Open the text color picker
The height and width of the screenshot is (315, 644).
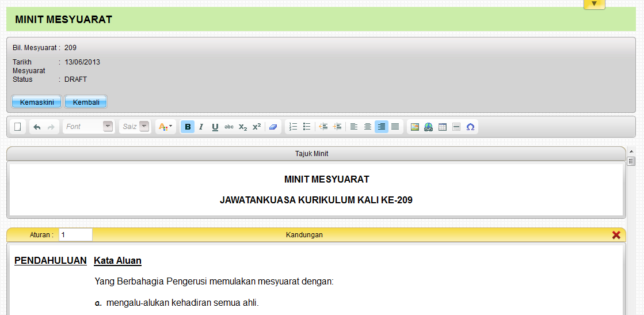[166, 127]
